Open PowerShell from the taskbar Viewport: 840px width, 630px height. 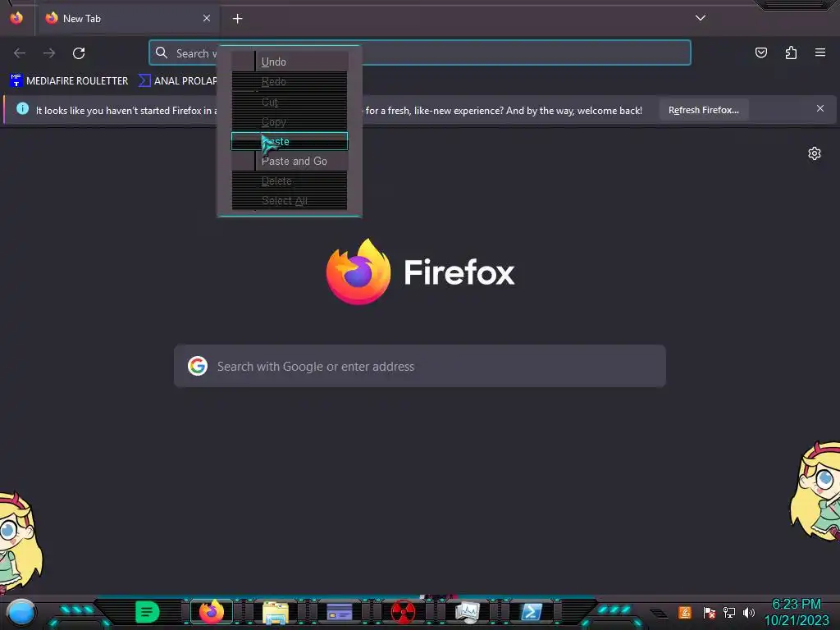(x=532, y=612)
